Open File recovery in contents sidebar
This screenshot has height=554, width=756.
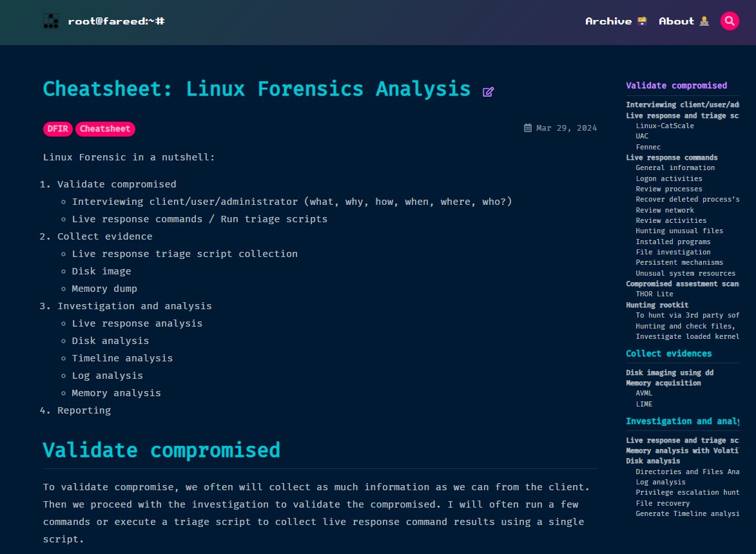[662, 503]
